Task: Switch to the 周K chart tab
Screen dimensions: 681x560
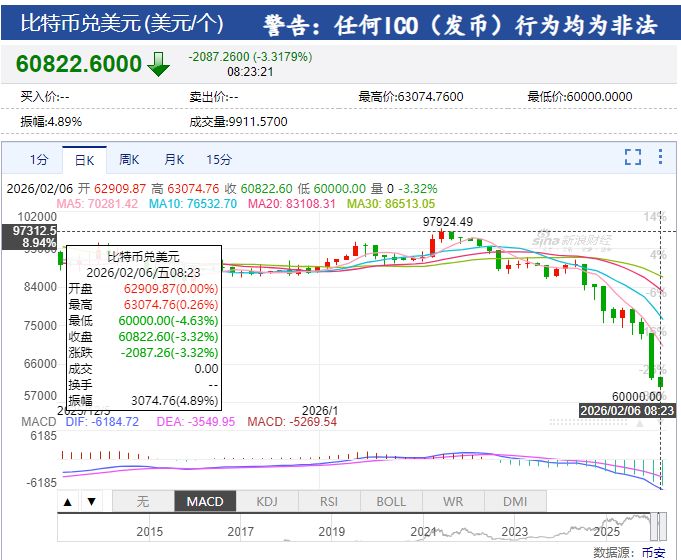Action: [129, 159]
